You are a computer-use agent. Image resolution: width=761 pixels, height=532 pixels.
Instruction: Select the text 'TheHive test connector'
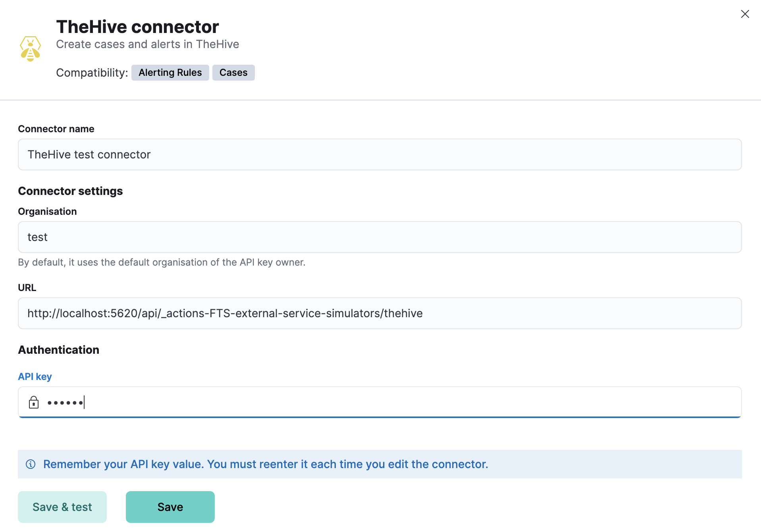click(89, 154)
